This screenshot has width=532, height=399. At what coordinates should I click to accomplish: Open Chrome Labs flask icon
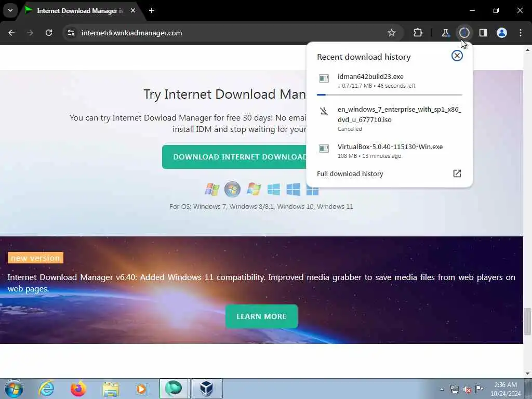[445, 33]
